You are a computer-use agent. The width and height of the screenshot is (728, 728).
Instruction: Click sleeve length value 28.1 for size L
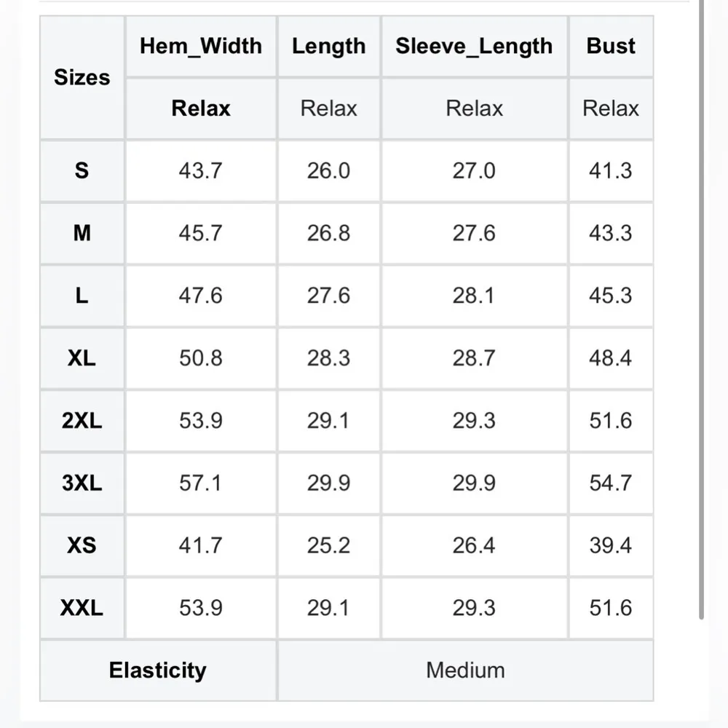[474, 296]
